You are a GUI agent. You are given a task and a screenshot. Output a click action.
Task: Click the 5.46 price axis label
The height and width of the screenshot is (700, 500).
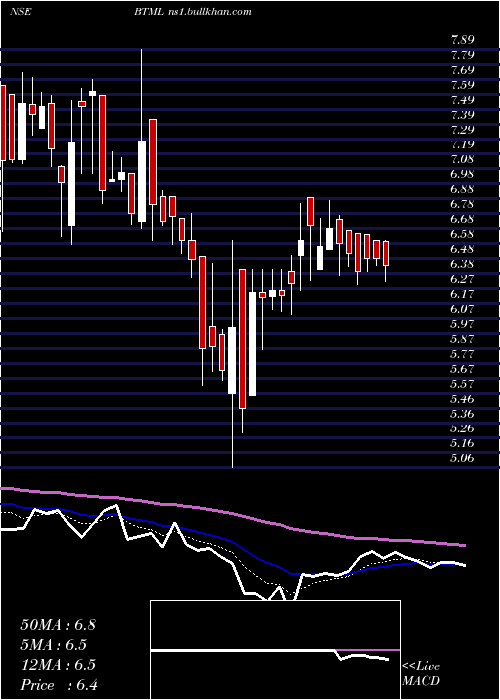[463, 398]
